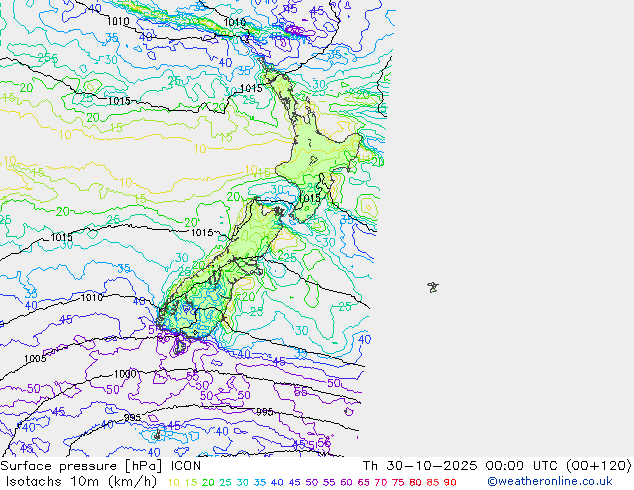Click the 'Th 30-10-2025 00:00 UTC (00+120)' timestamp
This screenshot has width=634, height=490.
[497, 466]
